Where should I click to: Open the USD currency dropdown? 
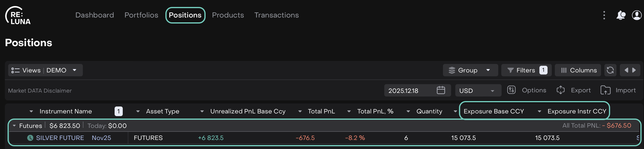(478, 90)
